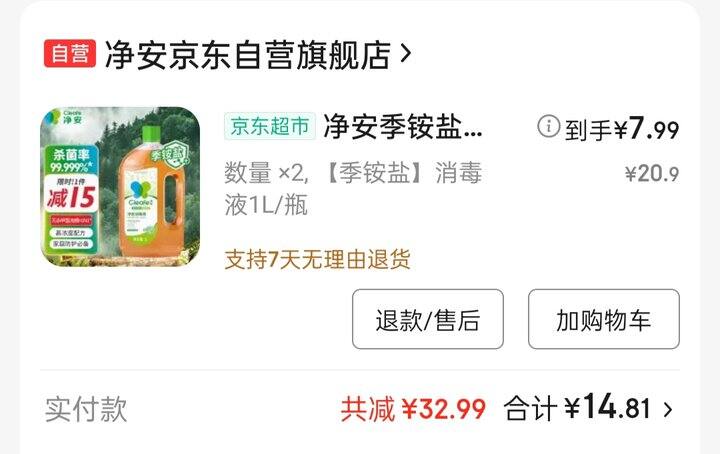The height and width of the screenshot is (454, 720).
Task: Open the price info circle icon
Action: click(548, 126)
